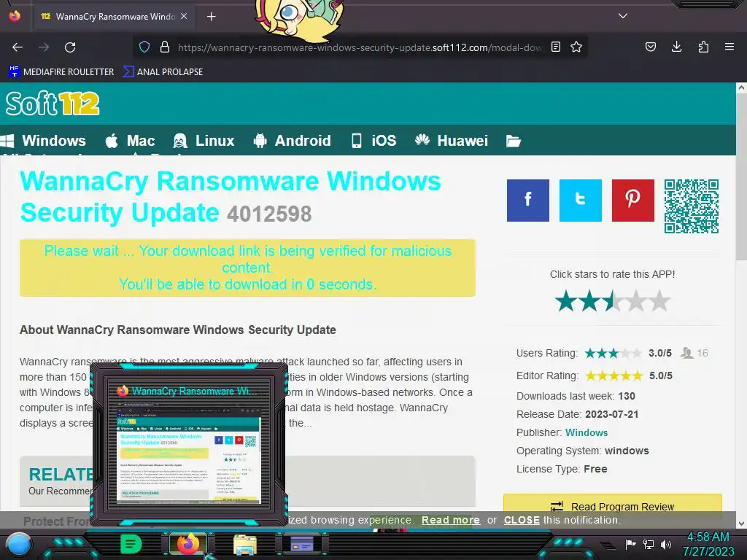
Task: Open the Save to Pocket icon
Action: (650, 47)
